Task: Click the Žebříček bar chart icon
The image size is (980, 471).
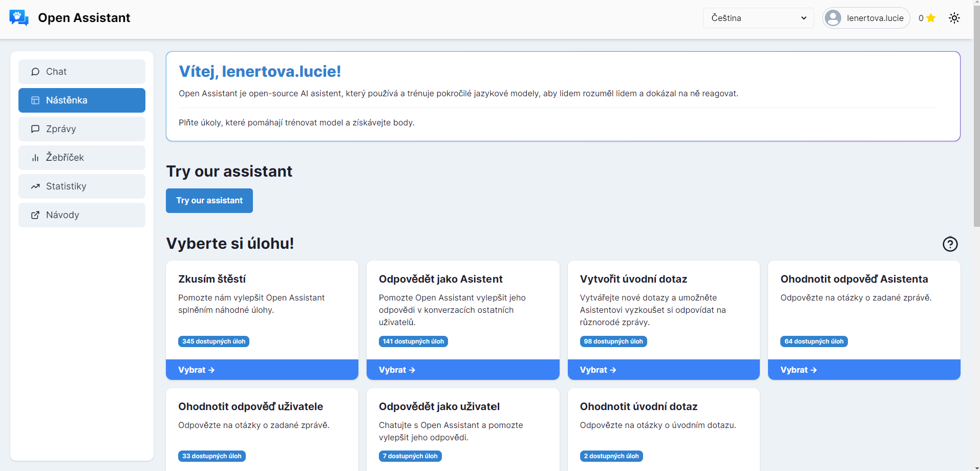Action: tap(35, 158)
